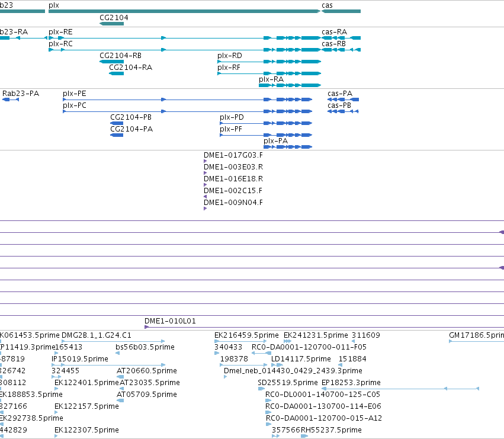Click RC0-DA0001-130700-114-E06 EST
Image resolution: width=504 pixels, height=439 pixels.
coord(268,412)
